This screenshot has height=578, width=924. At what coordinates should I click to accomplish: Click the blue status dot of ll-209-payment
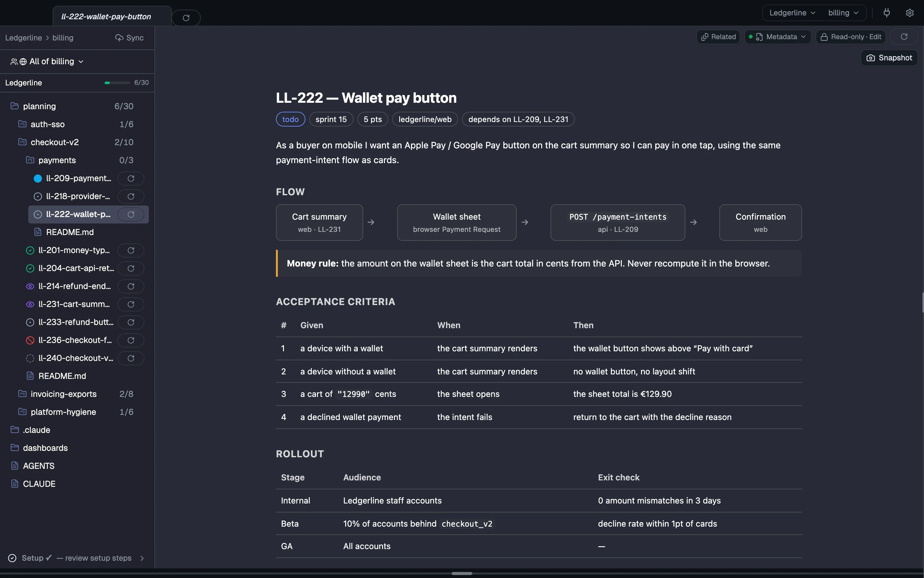(x=38, y=179)
